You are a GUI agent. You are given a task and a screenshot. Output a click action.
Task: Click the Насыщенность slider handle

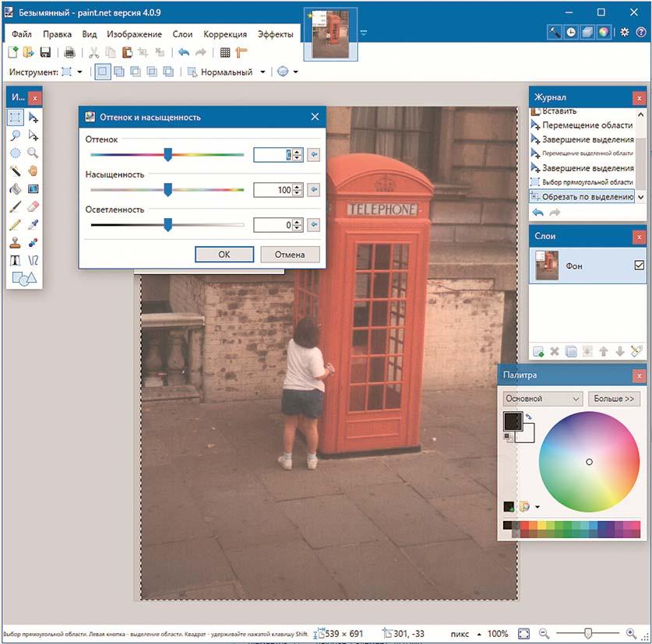(167, 189)
